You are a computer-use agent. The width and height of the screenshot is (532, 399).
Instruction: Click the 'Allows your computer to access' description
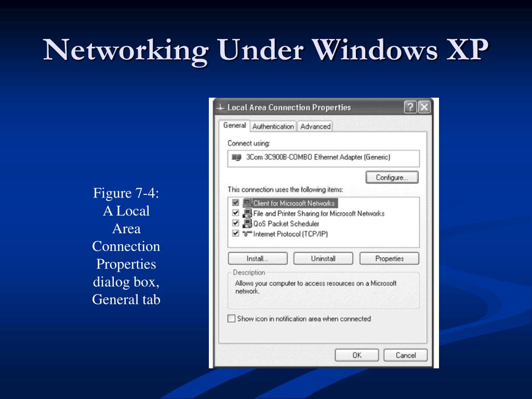point(315,287)
